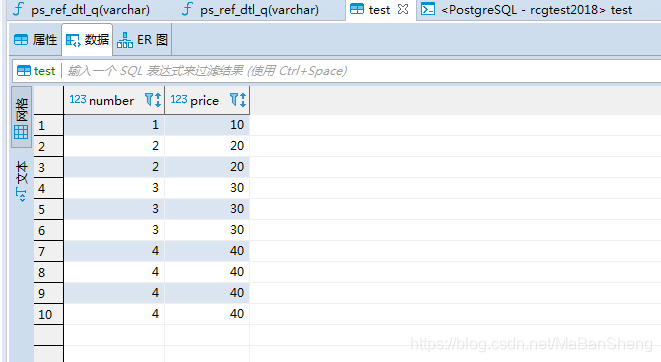The width and height of the screenshot is (661, 362).
Task: Select number cell in row 6
Action: [x=114, y=230]
